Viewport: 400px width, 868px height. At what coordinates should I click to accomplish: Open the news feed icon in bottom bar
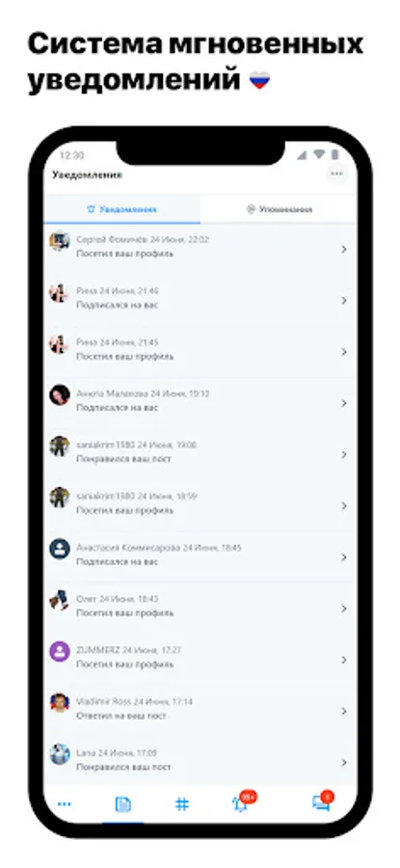122,804
